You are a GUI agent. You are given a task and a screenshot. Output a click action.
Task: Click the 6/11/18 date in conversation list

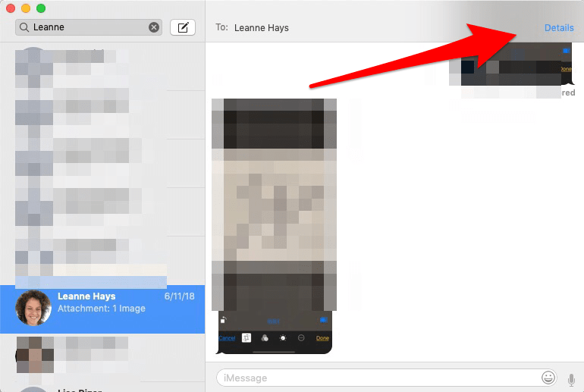click(179, 296)
